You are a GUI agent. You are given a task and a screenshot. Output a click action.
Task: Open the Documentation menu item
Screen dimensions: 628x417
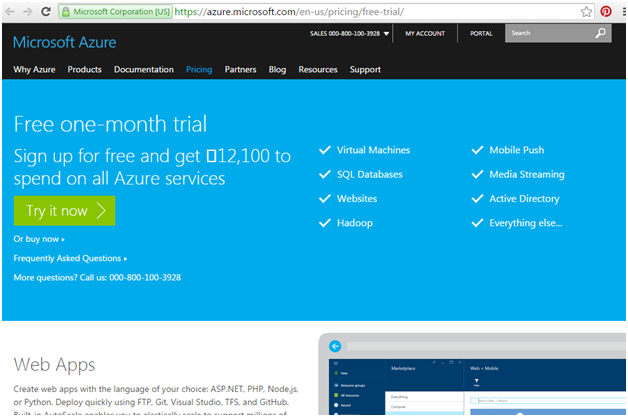click(x=144, y=70)
